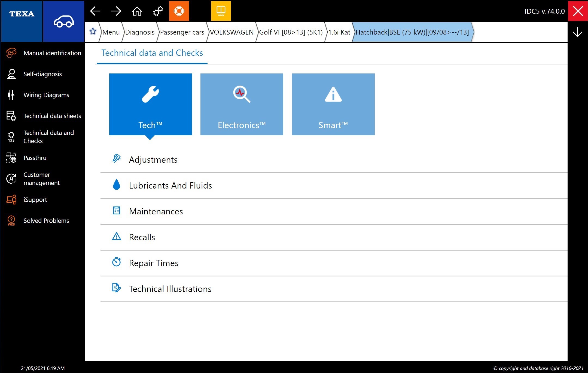The image size is (588, 373).
Task: Select Menu in the breadcrumb
Action: point(111,32)
